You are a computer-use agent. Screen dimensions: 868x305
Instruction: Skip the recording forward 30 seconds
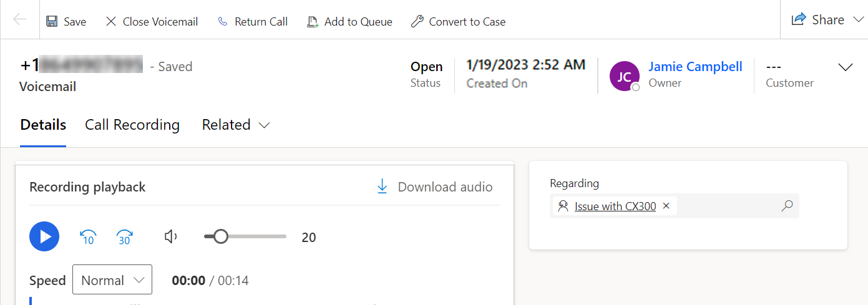tap(124, 237)
